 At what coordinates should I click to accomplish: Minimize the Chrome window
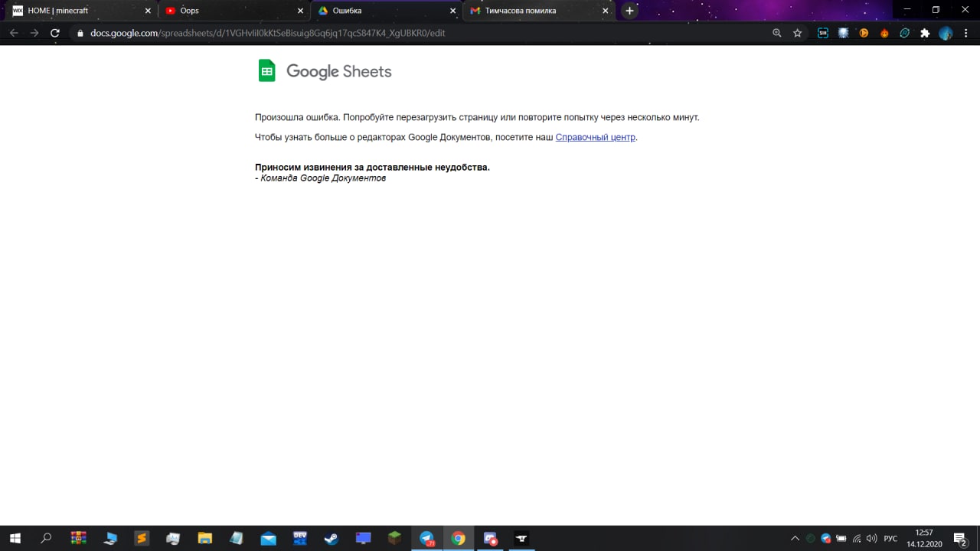click(907, 10)
